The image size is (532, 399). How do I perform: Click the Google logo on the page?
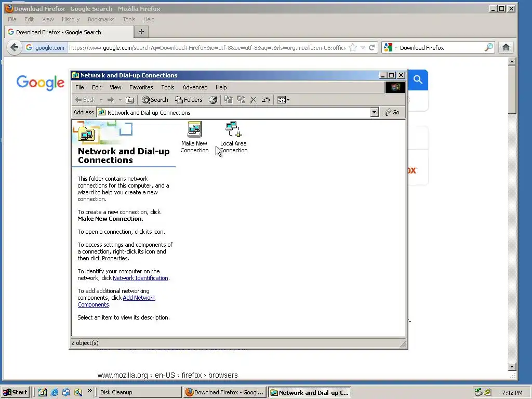(41, 83)
